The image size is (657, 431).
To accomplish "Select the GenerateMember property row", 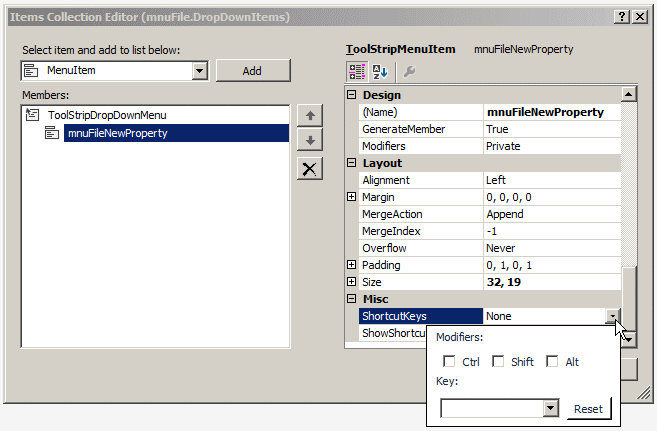I will coord(489,129).
